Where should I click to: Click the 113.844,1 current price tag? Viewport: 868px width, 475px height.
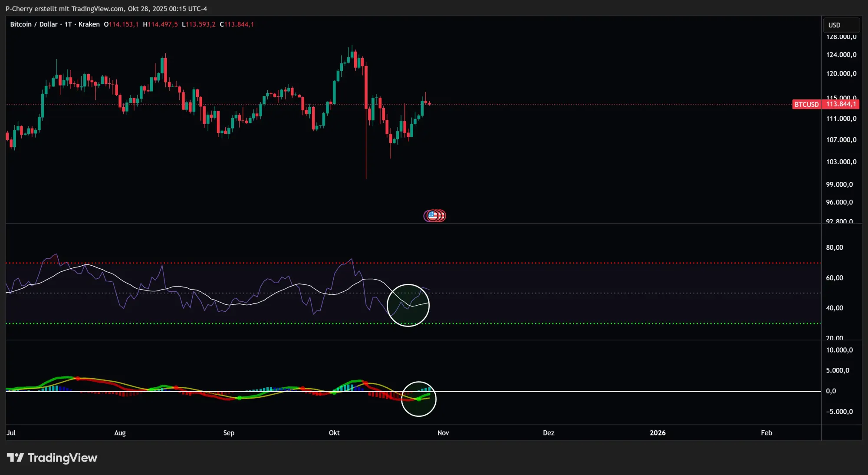841,104
